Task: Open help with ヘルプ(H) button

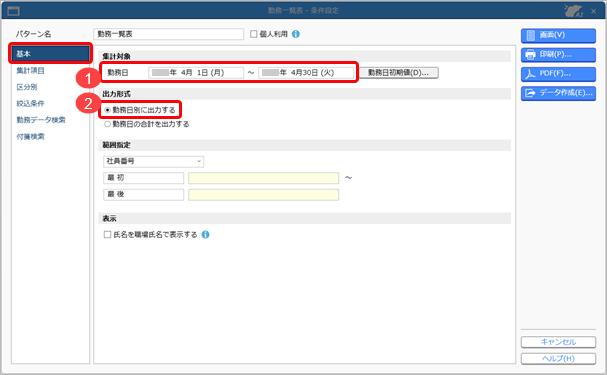Action: click(558, 359)
